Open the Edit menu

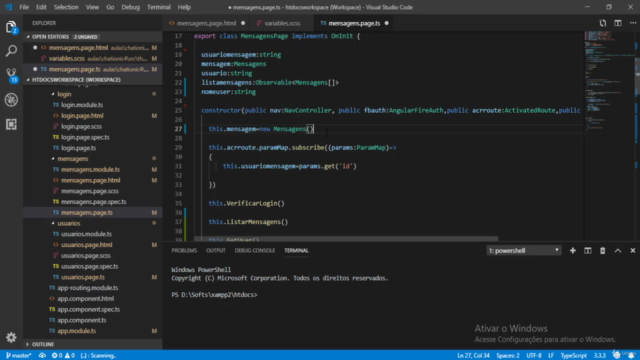click(41, 7)
